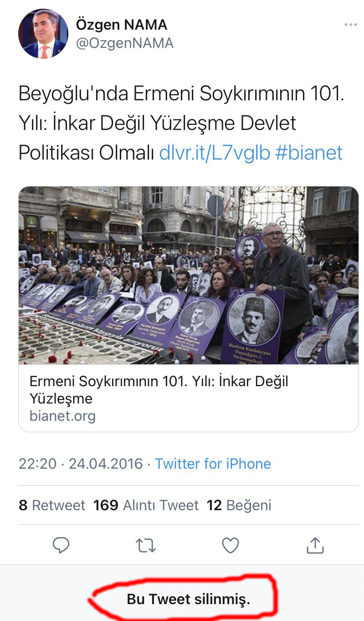Open the share upload icon
Screen dimensions: 364x621
pyautogui.click(x=315, y=545)
